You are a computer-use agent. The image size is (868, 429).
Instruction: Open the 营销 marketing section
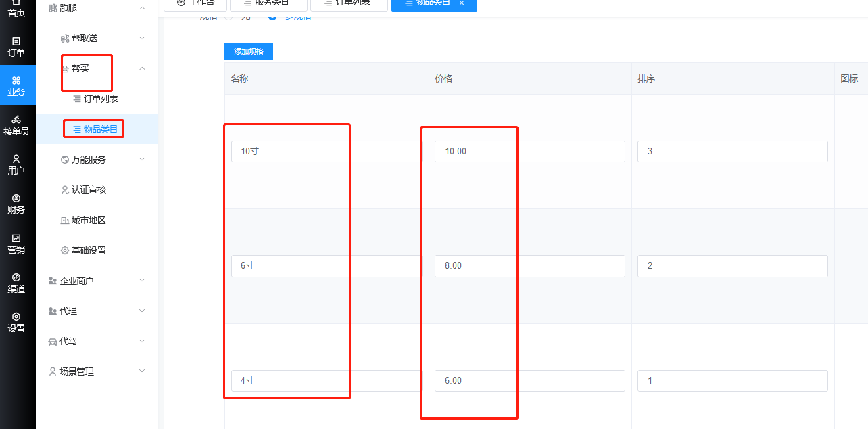tap(16, 243)
